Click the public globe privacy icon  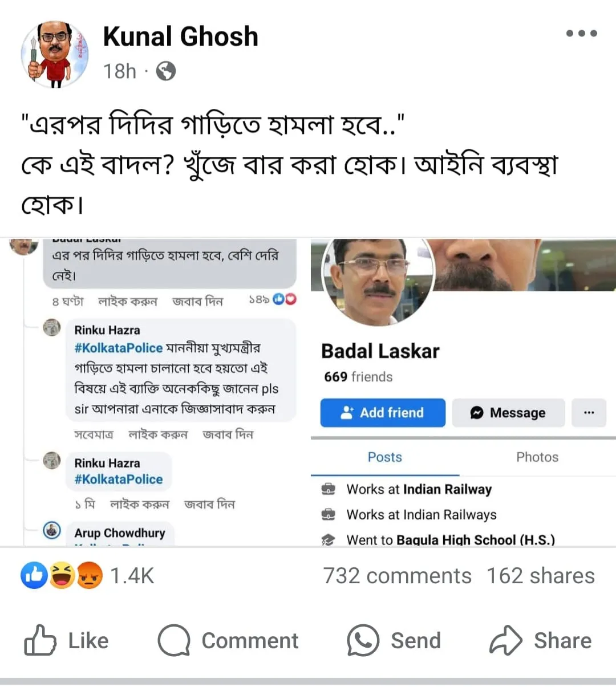tap(166, 72)
